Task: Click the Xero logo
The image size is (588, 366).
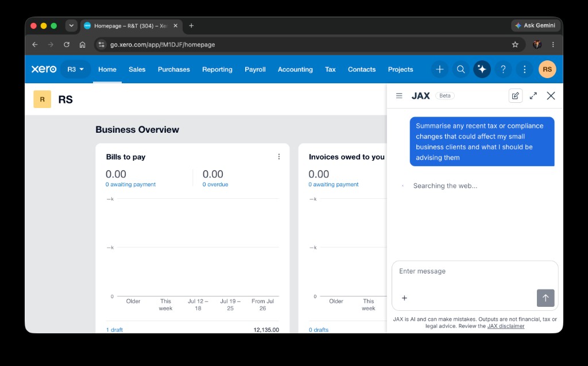Action: coord(44,70)
